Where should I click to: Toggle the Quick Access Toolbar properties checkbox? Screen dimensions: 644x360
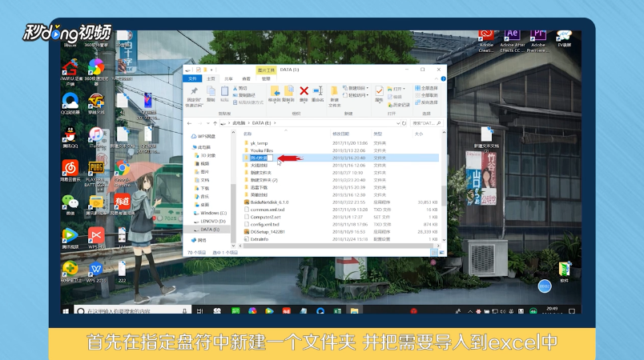pyautogui.click(x=198, y=70)
